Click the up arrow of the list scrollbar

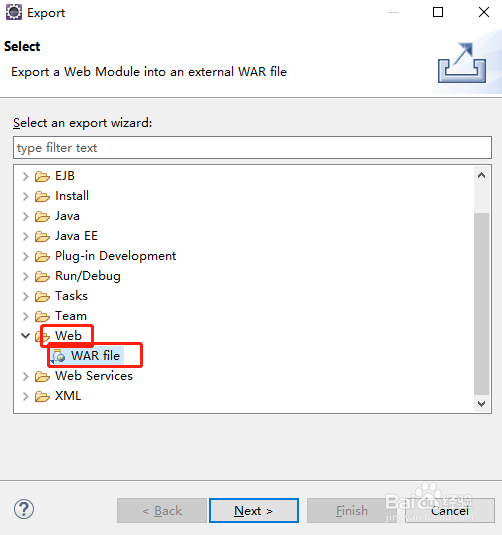point(482,175)
